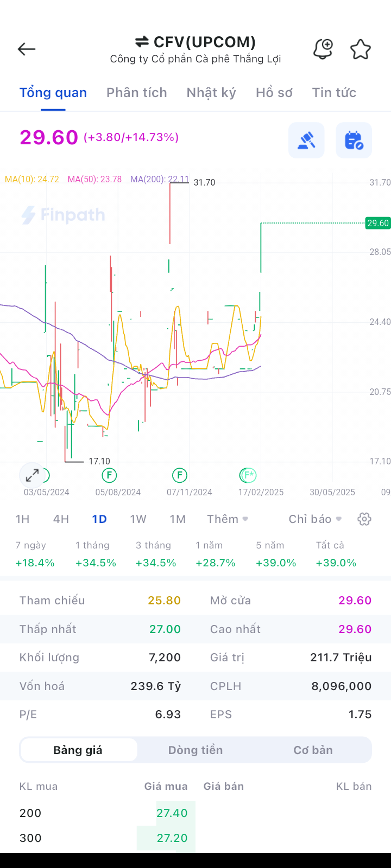Image resolution: width=391 pixels, height=868 pixels.
Task: Go back with the left arrow
Action: coord(27,49)
